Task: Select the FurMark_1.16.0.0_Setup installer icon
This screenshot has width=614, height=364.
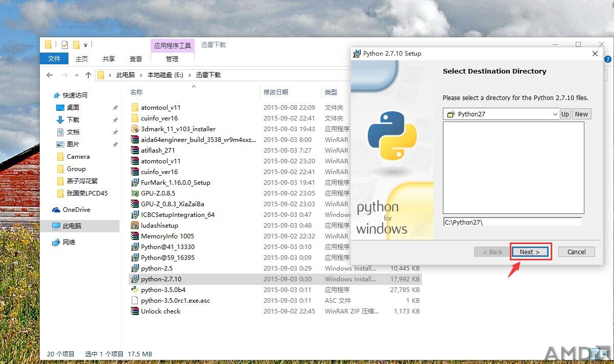Action: 135,183
